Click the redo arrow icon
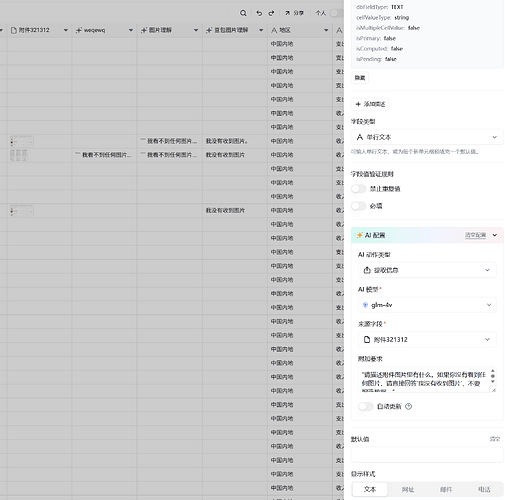The width and height of the screenshot is (505, 500). pyautogui.click(x=271, y=13)
